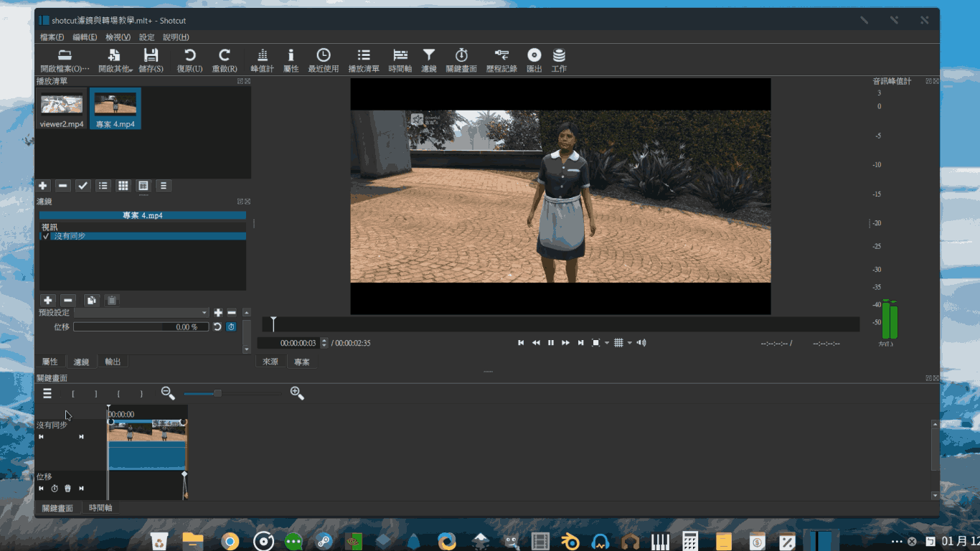
Task: Uncheck the 沒有同步 filter checkbox
Action: (x=46, y=236)
